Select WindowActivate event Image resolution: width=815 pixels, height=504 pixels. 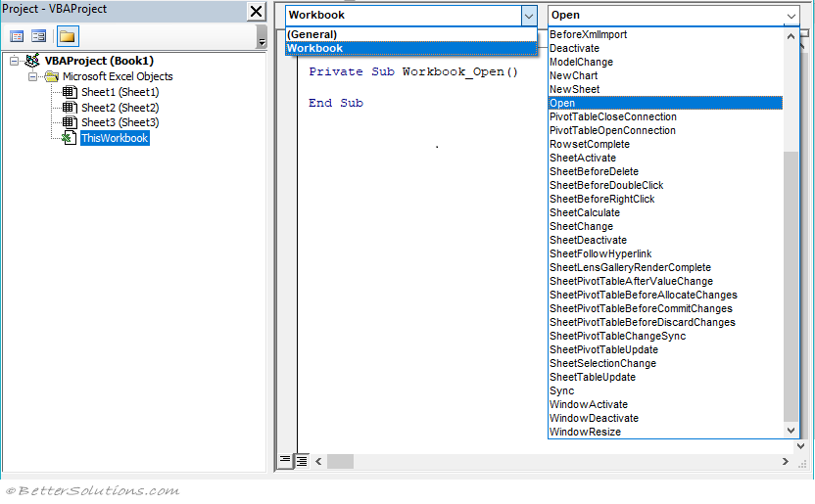tap(665, 405)
